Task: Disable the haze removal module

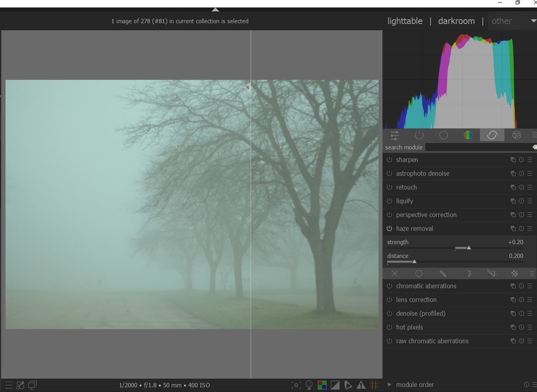Action: [x=389, y=229]
